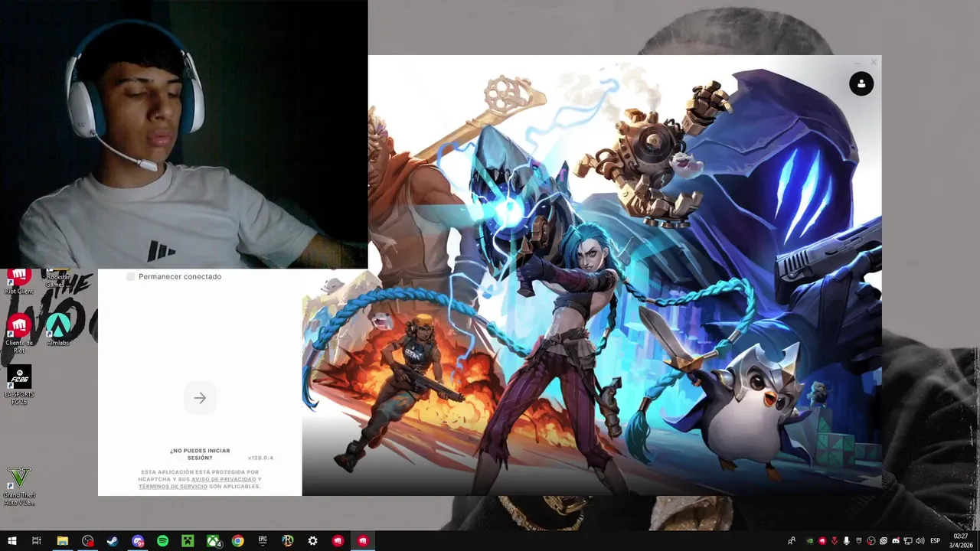Switch the ESP input language indicator
The width and height of the screenshot is (980, 551).
tap(936, 540)
